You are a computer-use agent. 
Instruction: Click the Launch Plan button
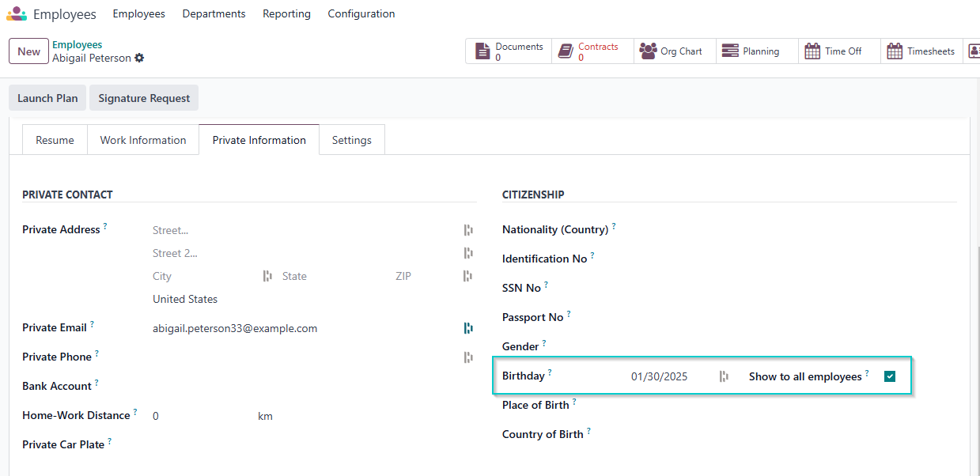[47, 98]
